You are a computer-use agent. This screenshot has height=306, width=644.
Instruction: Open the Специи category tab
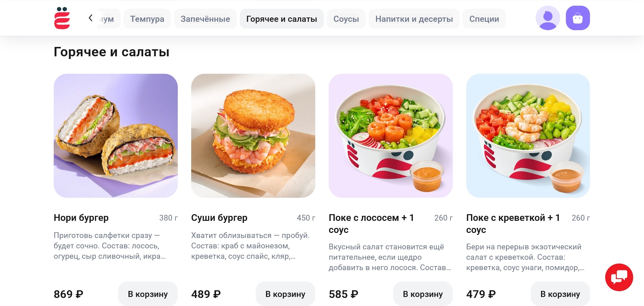[484, 19]
